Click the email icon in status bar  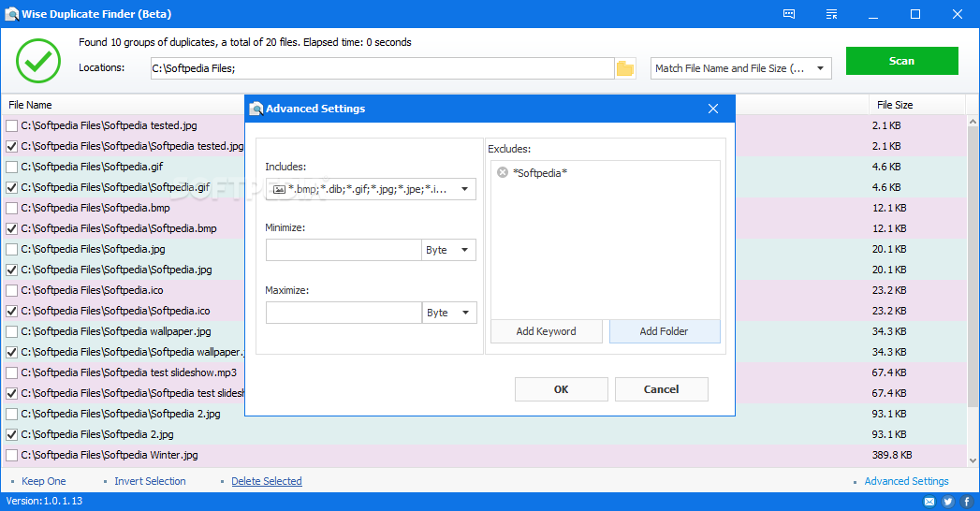[x=929, y=501]
